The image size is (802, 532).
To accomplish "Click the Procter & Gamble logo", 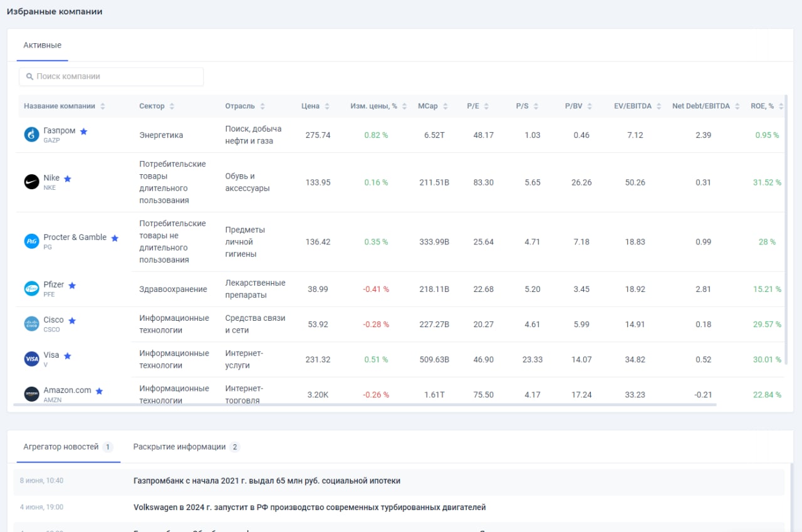I will click(x=31, y=241).
